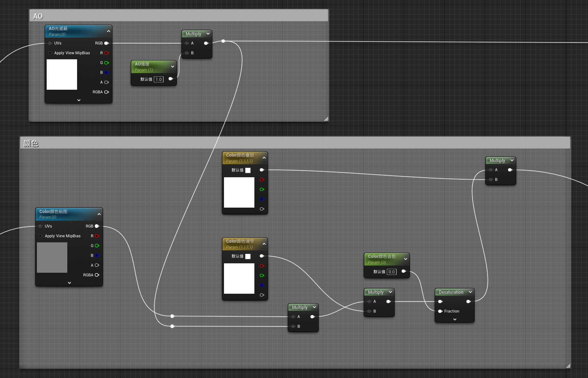Screen dimensions: 588x378
Task: Expand the chevron of the Multiply node in the AO group
Action: point(208,34)
